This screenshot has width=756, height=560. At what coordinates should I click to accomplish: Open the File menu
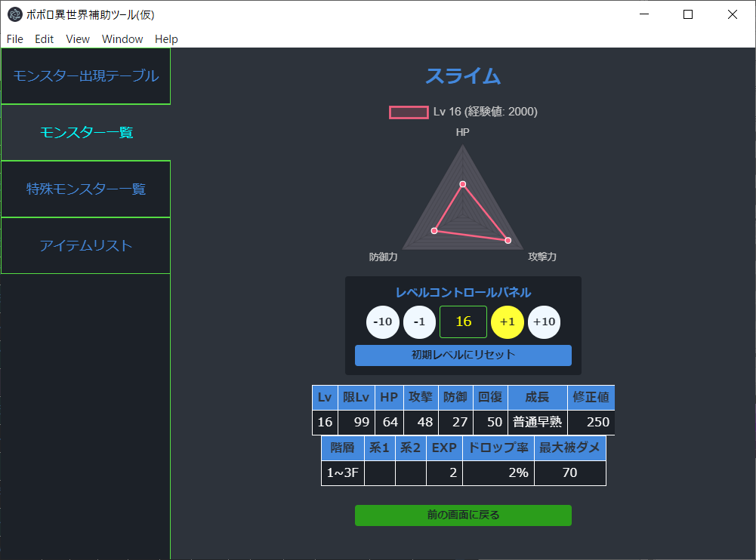tap(15, 39)
